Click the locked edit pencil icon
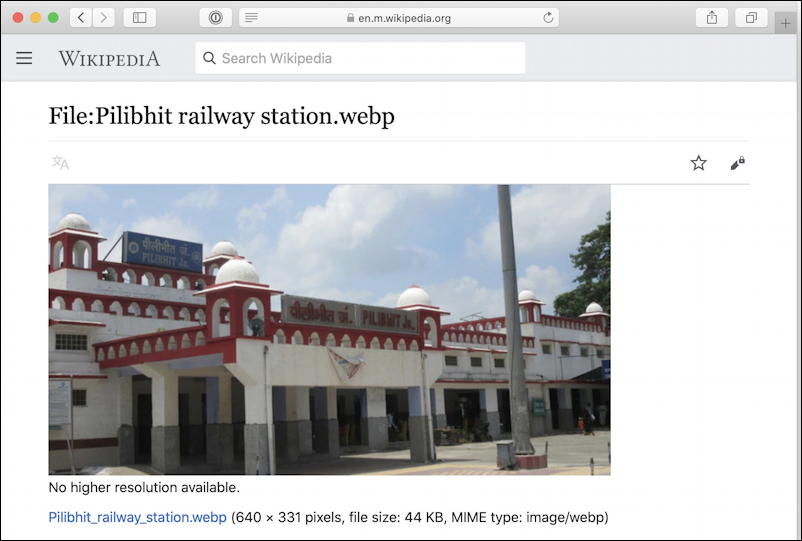Image resolution: width=802 pixels, height=541 pixels. coord(737,163)
